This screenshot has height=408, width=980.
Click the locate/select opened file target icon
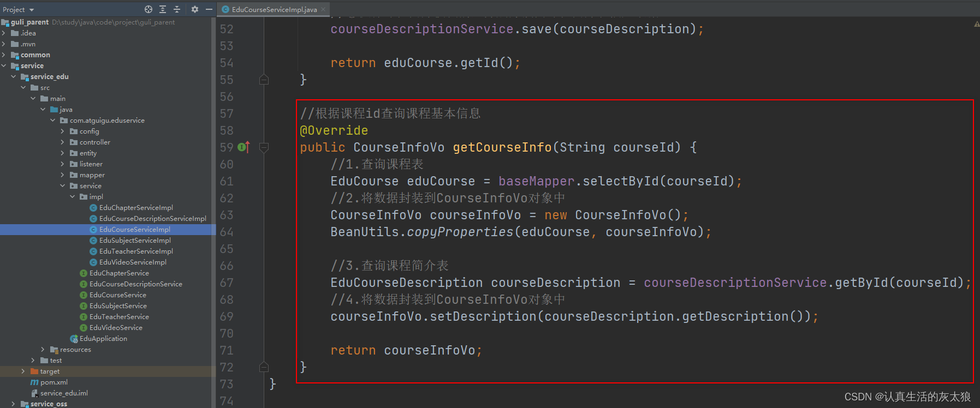coord(149,9)
